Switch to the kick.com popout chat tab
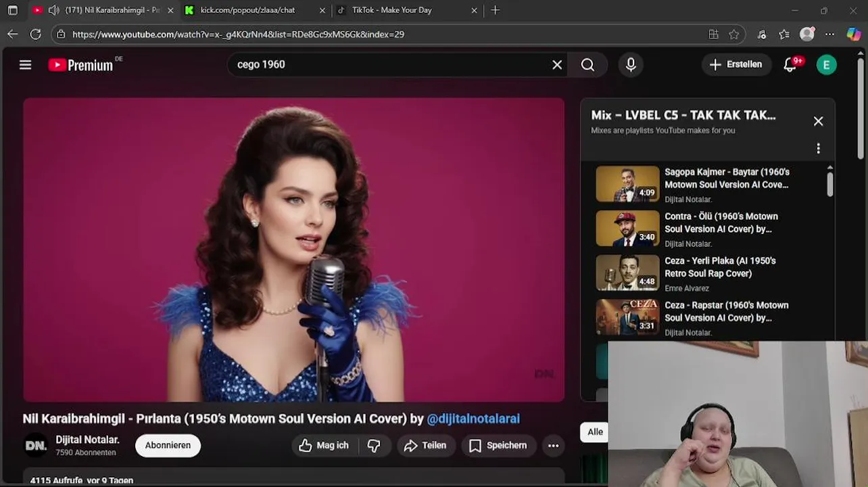Viewport: 868px width, 487px height. pyautogui.click(x=247, y=10)
